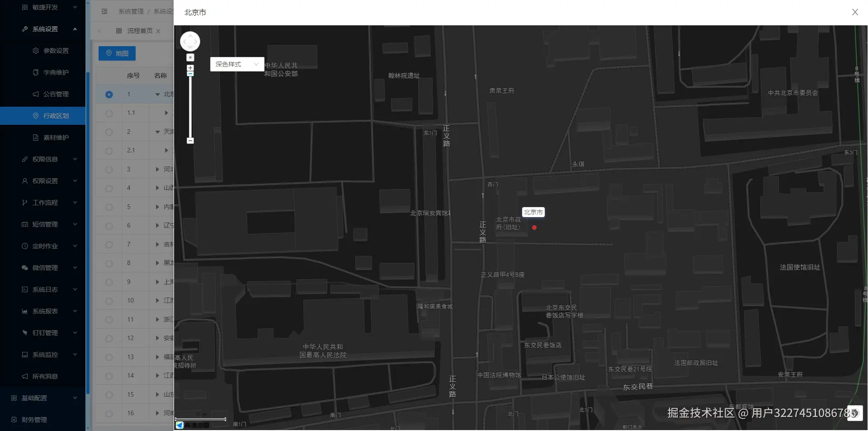This screenshot has height=431, width=868.
Task: Click the 北京市 marker label on map
Action: click(533, 212)
